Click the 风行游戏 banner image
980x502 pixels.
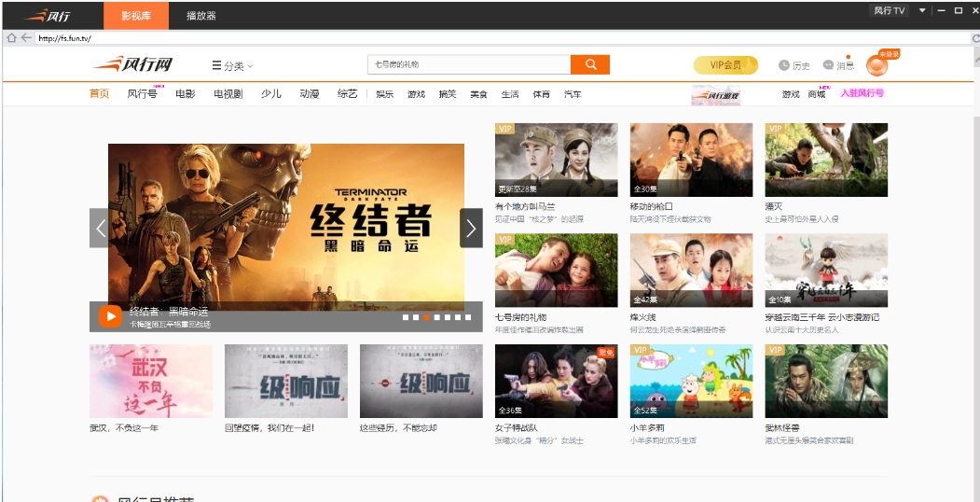click(x=715, y=95)
